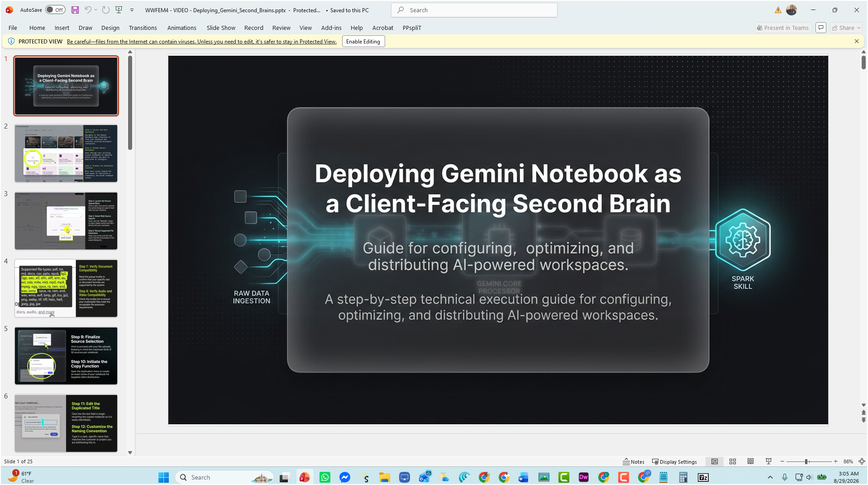The height and width of the screenshot is (485, 868).
Task: Select slide 3 thumbnail
Action: coord(66,221)
